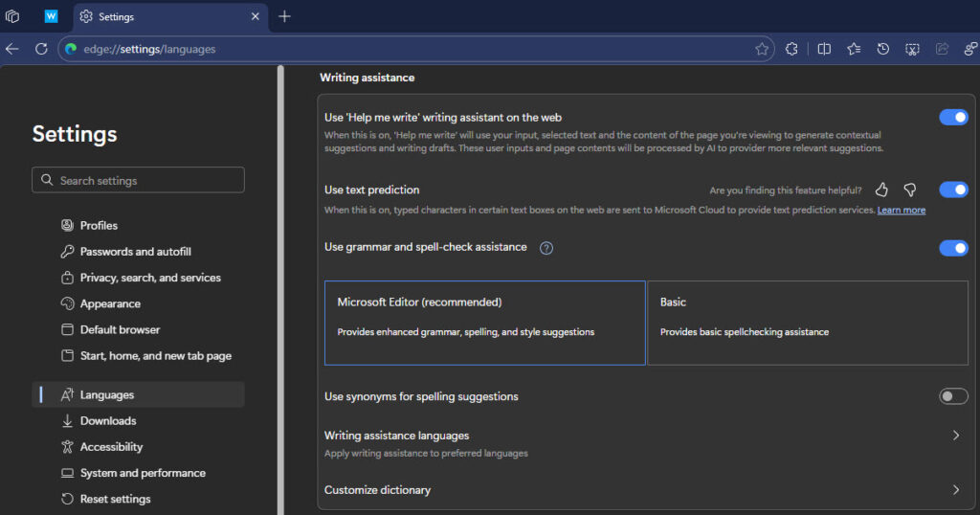Open a new tab with plus button
The width and height of the screenshot is (980, 515).
click(x=284, y=16)
